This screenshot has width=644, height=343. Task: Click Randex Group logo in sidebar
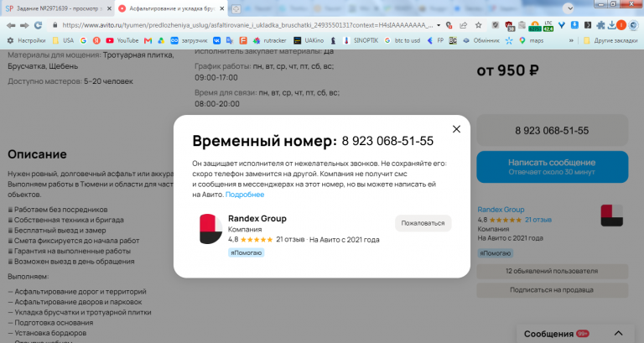(612, 216)
